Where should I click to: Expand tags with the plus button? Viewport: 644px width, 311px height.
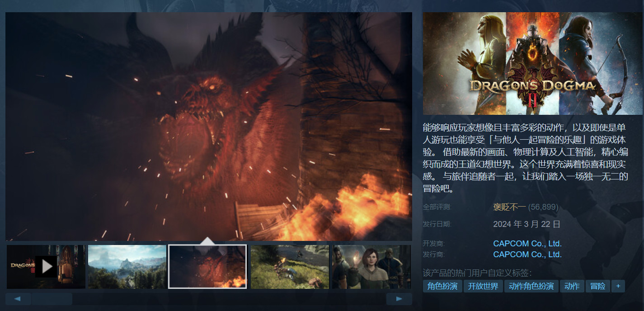618,286
